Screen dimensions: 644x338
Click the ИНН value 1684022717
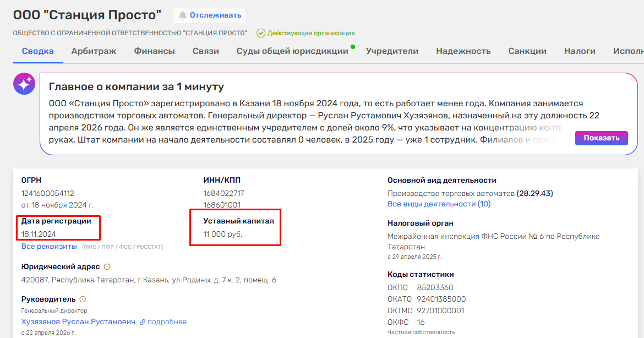[x=223, y=193]
